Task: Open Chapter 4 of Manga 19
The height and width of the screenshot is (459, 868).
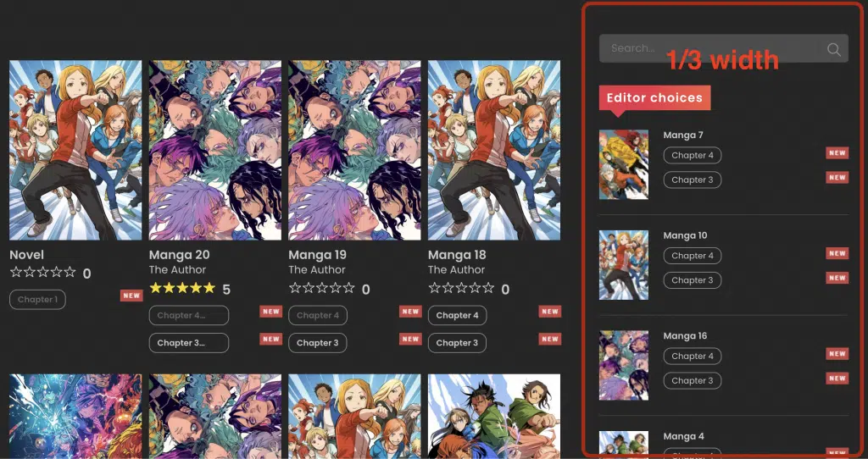Action: [318, 315]
